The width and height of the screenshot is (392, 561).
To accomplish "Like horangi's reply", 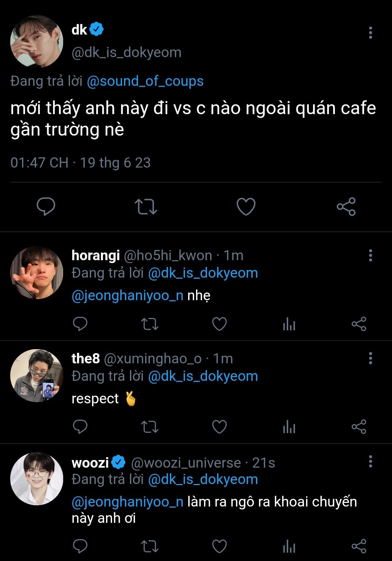I will click(x=219, y=324).
